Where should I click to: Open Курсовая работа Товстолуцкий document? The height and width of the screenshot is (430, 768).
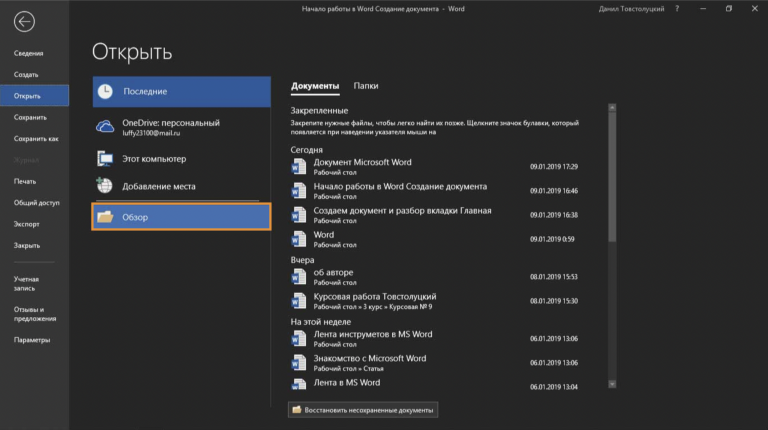click(x=436, y=301)
